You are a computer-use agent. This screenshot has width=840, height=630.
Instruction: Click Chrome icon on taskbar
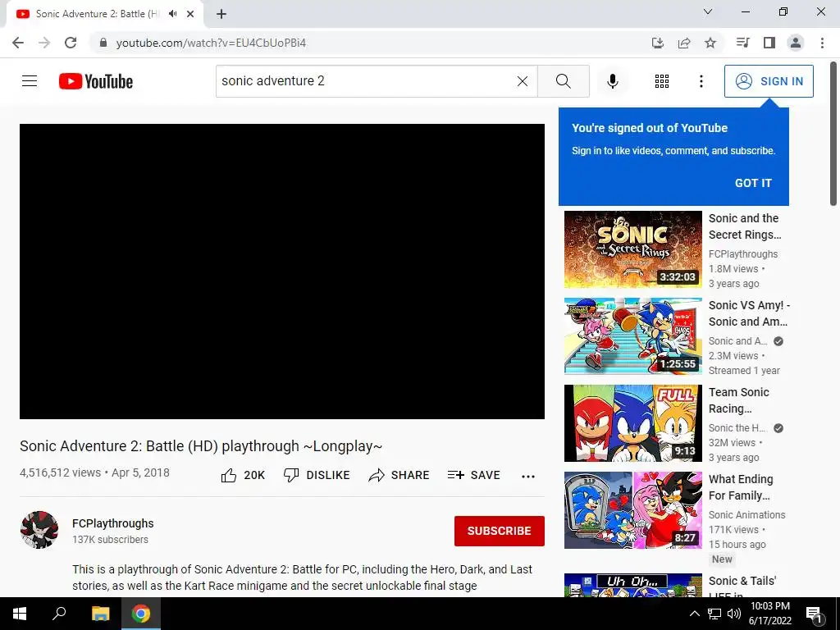(141, 614)
